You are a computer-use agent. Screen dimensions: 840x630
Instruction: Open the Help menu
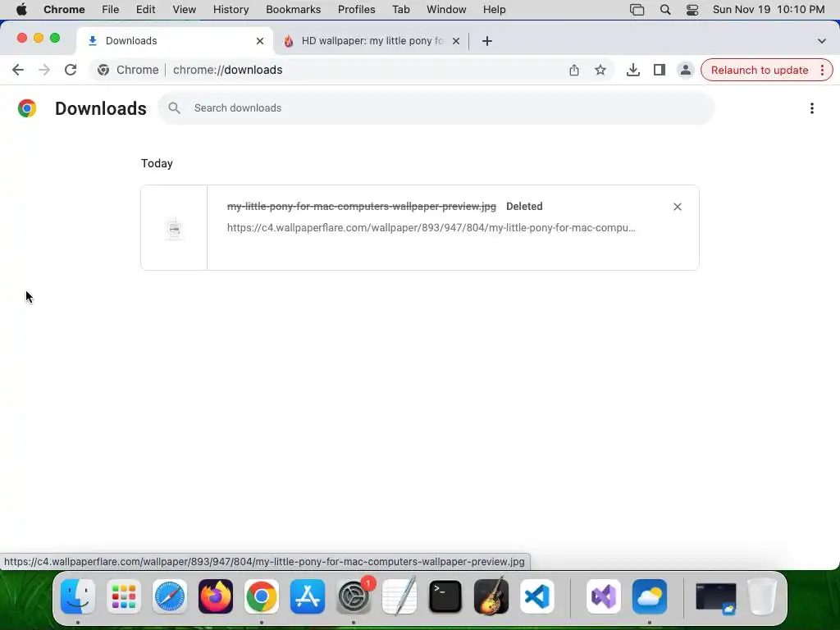click(x=494, y=10)
